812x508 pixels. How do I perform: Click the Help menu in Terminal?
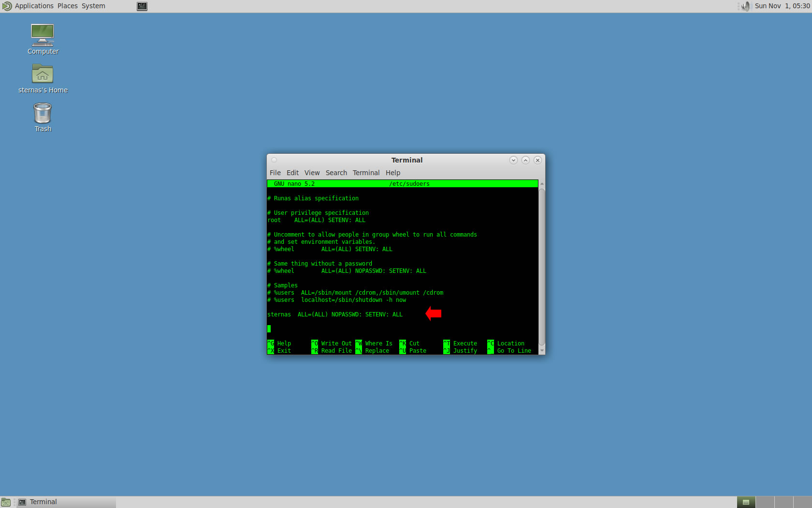[x=392, y=173]
